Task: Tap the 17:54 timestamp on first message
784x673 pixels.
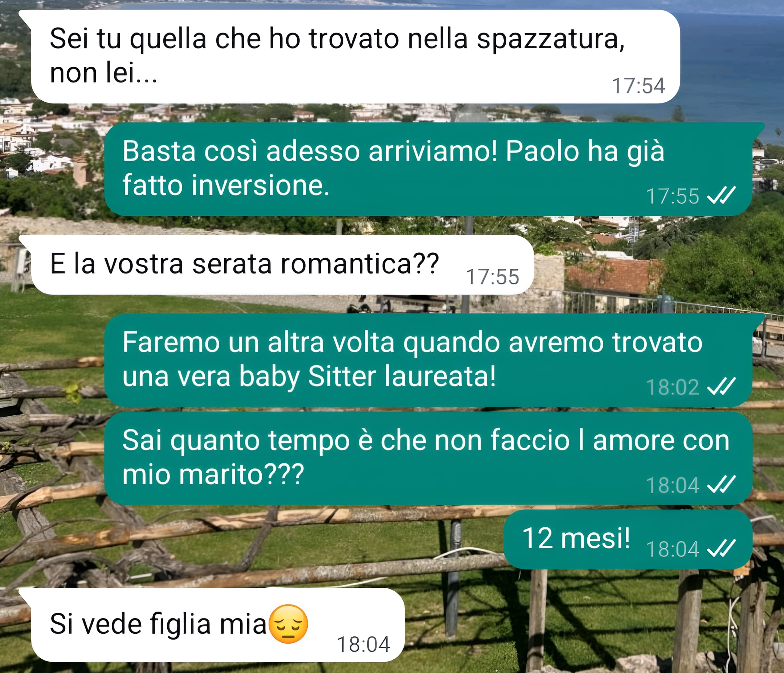Action: coord(638,86)
